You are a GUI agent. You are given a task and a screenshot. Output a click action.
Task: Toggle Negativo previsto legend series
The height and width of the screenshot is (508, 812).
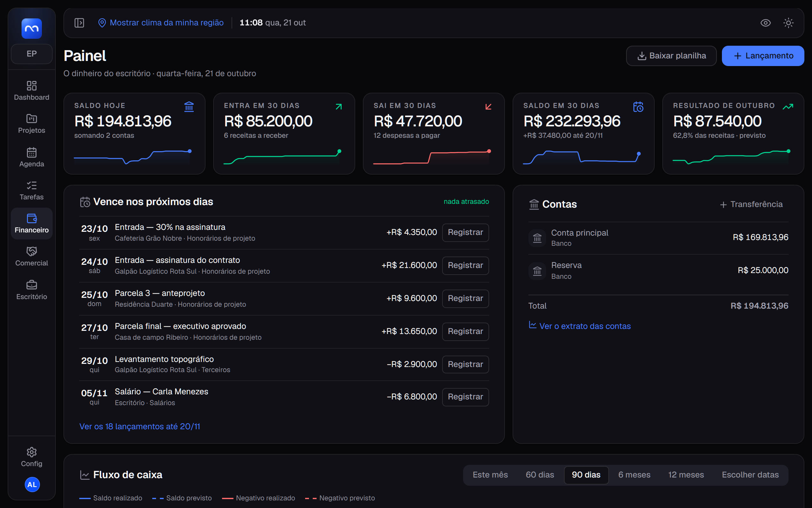click(x=340, y=498)
